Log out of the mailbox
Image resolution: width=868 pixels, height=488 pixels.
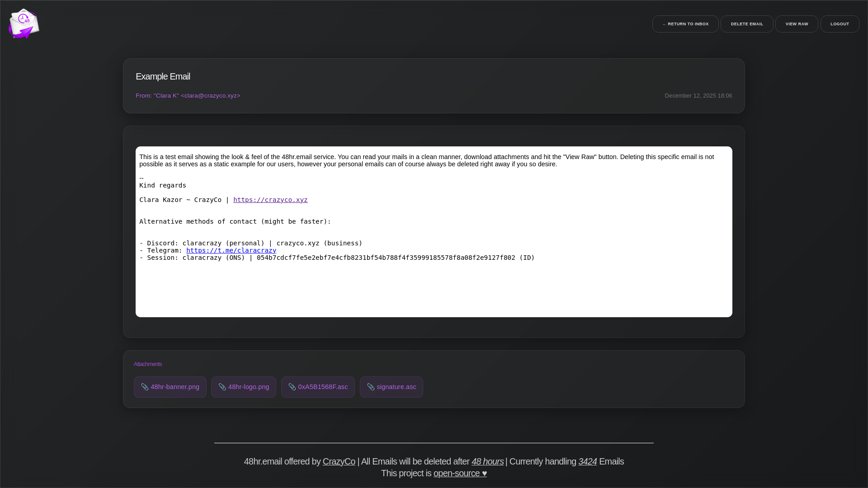coord(839,24)
